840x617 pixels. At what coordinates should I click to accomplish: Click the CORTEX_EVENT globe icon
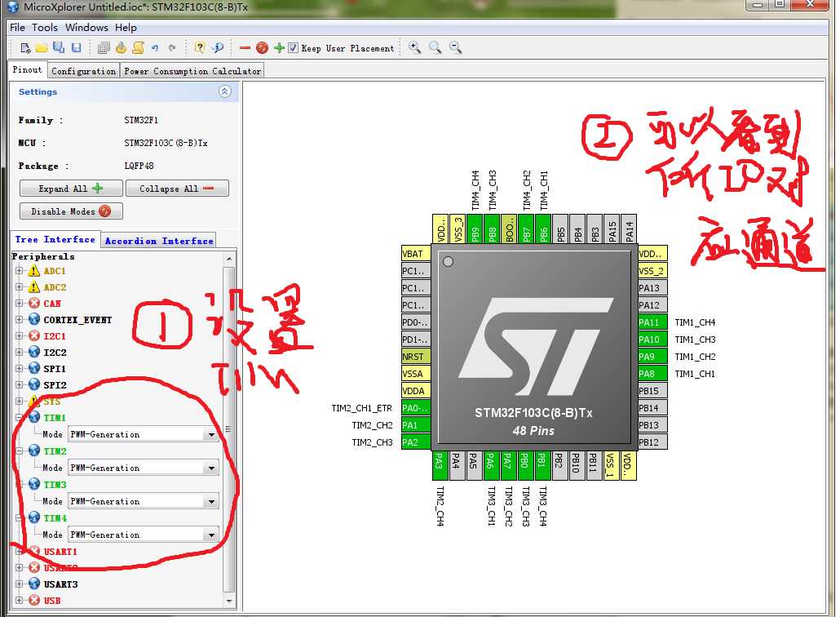click(x=34, y=319)
